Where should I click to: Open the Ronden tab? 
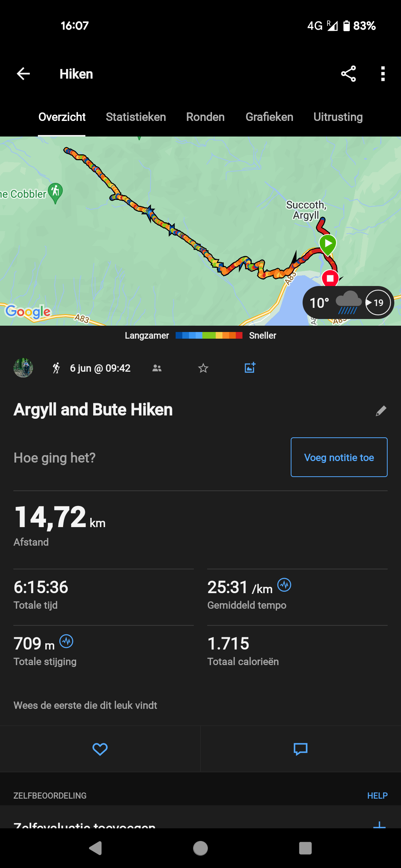pyautogui.click(x=205, y=117)
